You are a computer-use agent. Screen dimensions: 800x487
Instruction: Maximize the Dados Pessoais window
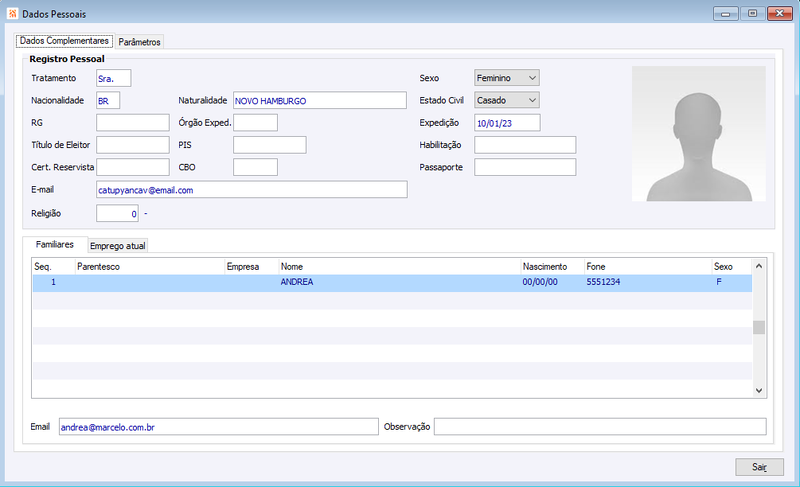pos(752,14)
